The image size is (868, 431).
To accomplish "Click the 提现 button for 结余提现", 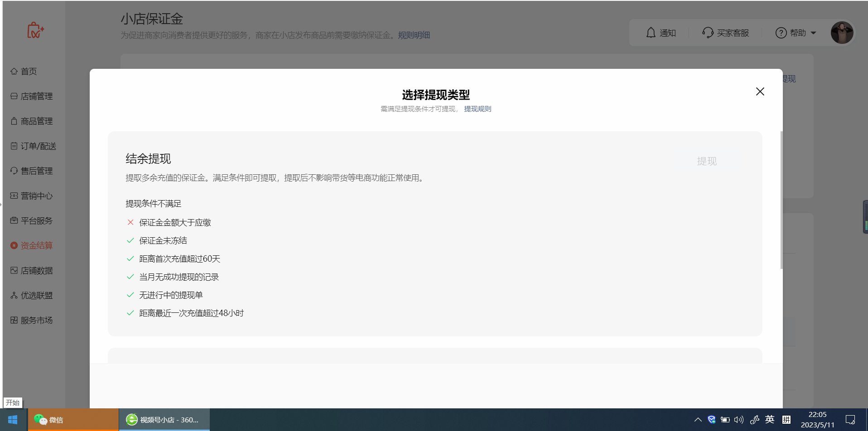I will pos(707,161).
